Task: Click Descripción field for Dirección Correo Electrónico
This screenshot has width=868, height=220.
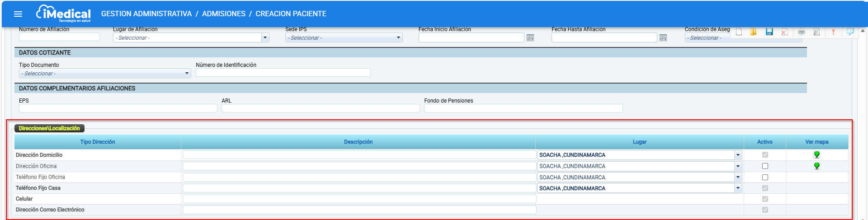Action: 359,210
